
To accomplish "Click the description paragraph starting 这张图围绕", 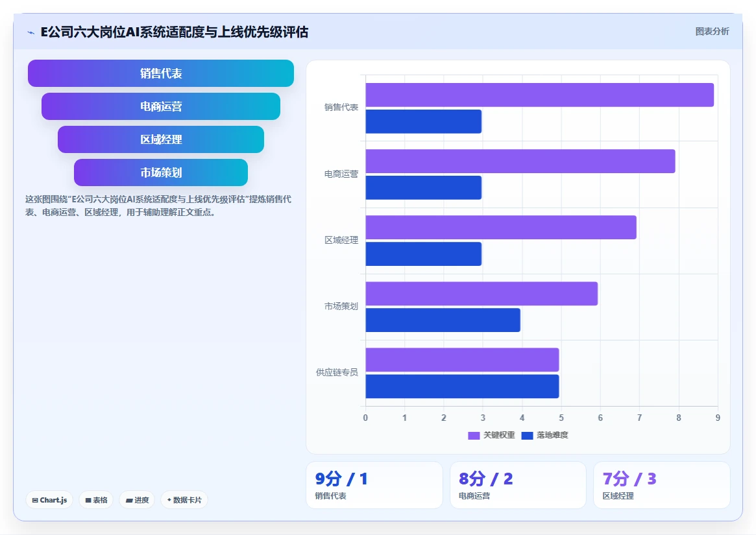I will [158, 206].
